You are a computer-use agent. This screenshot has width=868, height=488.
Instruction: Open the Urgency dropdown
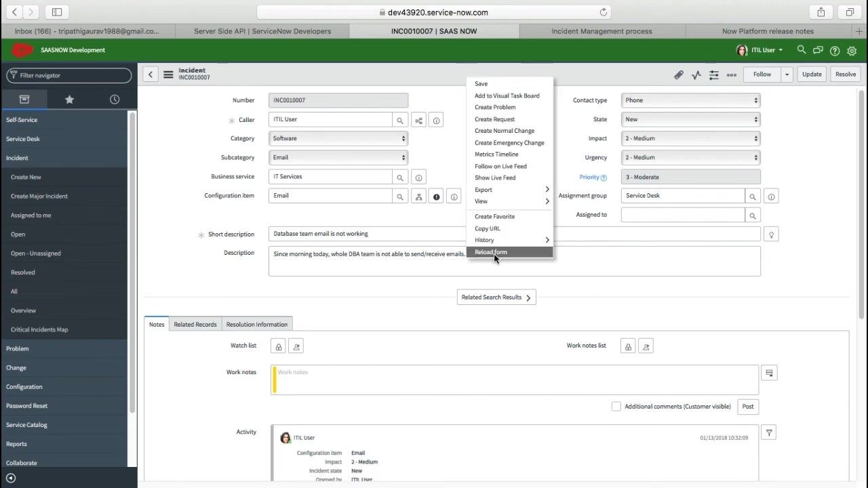coord(690,157)
